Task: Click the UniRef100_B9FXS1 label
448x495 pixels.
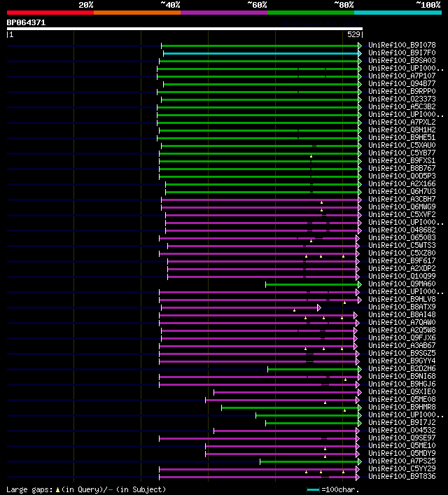Action: click(x=402, y=161)
